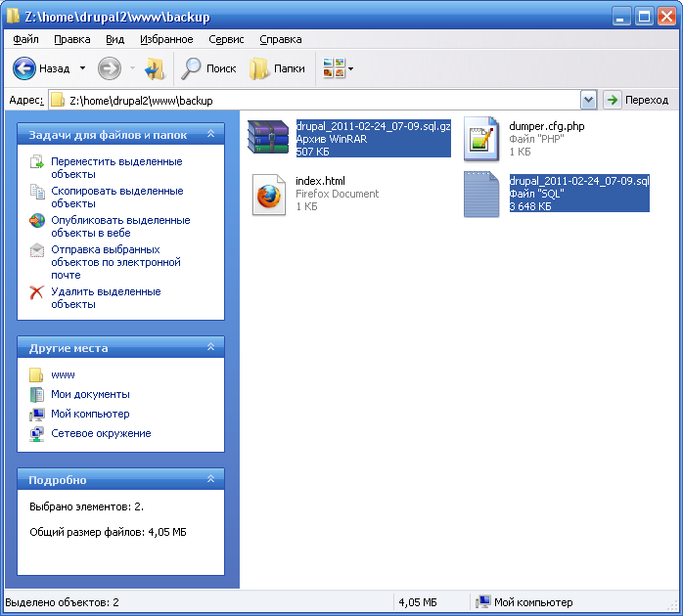Click the title bar folder icon
Screen dimensions: 683x616
pyautogui.click(x=13, y=16)
